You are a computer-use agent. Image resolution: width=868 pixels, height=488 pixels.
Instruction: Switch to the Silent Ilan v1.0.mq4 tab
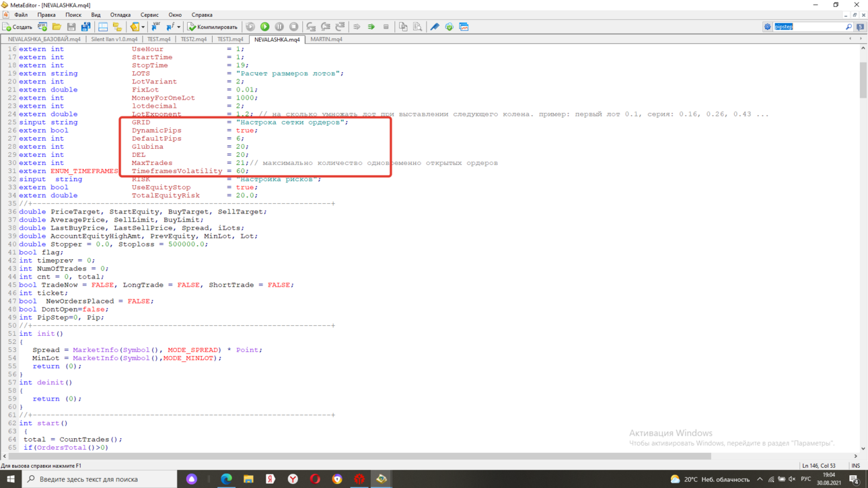114,39
